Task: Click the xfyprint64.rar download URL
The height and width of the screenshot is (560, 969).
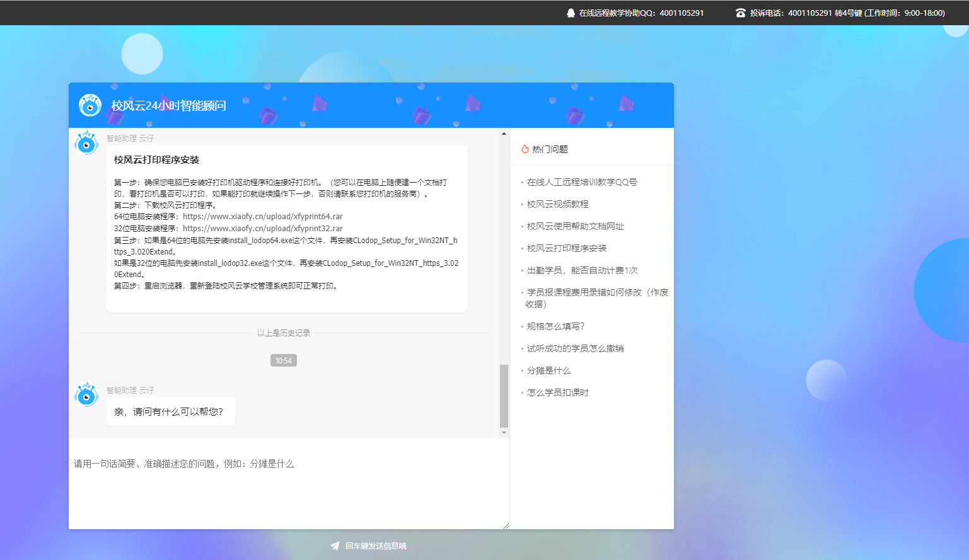Action: click(x=263, y=216)
